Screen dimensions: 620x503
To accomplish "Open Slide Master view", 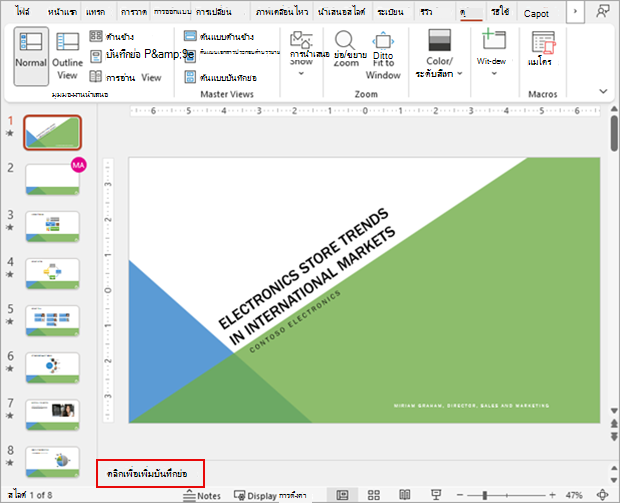I will pos(219,36).
